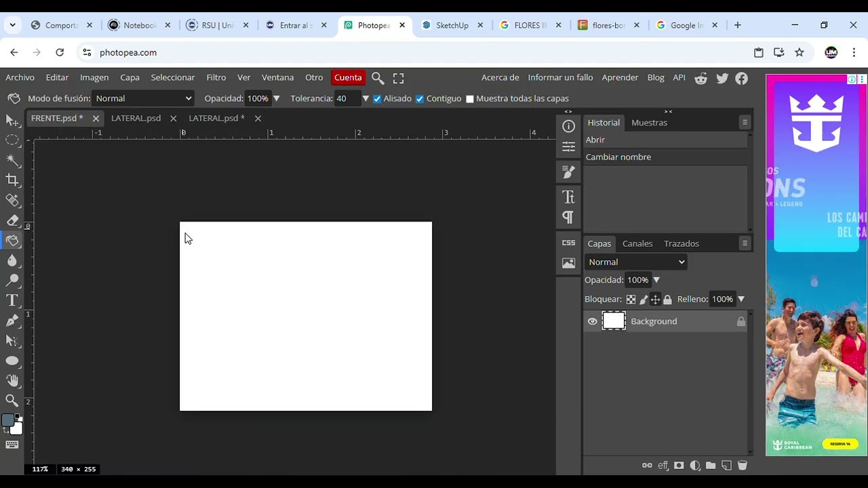This screenshot has width=868, height=488.
Task: Expand the layer Opacidad arrow
Action: pyautogui.click(x=656, y=280)
